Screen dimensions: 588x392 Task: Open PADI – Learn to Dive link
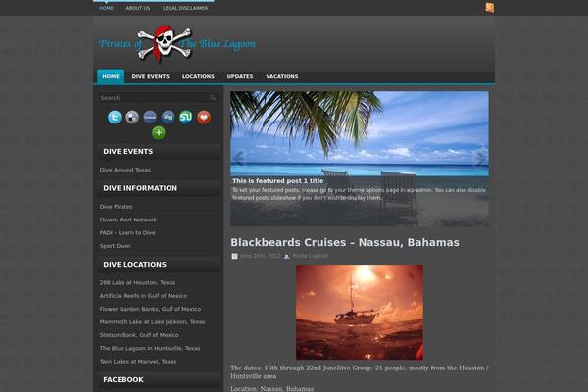(x=127, y=233)
